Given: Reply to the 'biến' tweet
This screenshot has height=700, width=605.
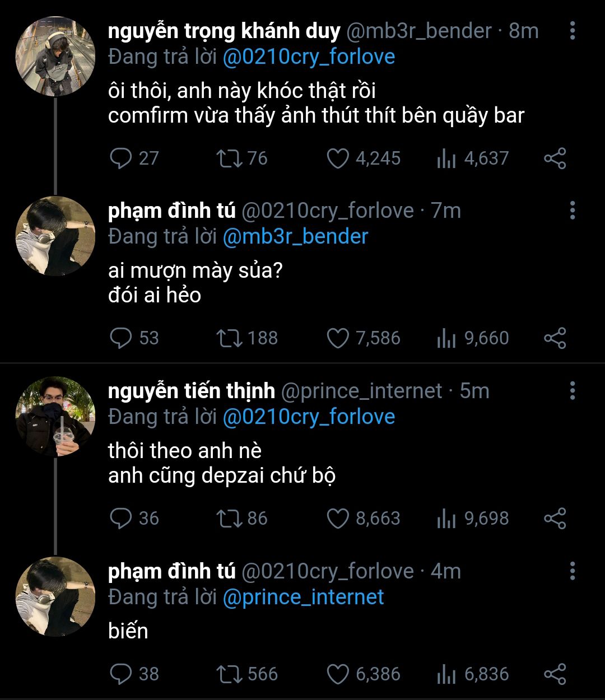Looking at the screenshot, I should click(120, 674).
